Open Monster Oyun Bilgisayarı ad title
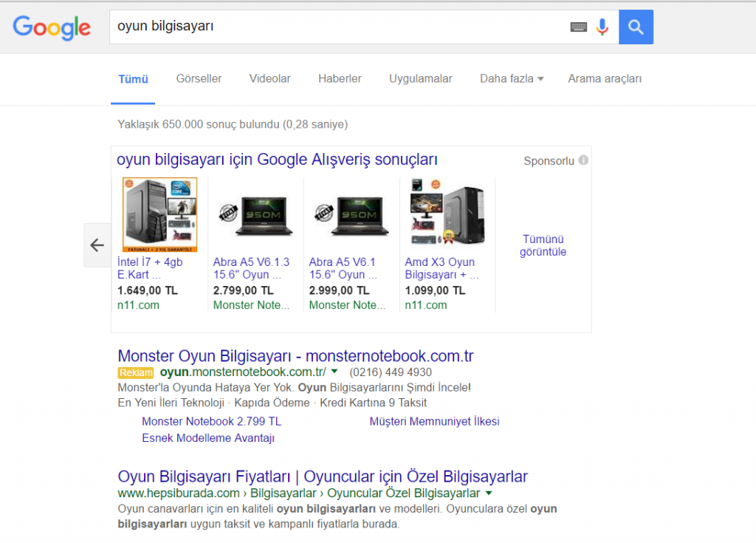The height and width of the screenshot is (543, 756). pos(295,356)
